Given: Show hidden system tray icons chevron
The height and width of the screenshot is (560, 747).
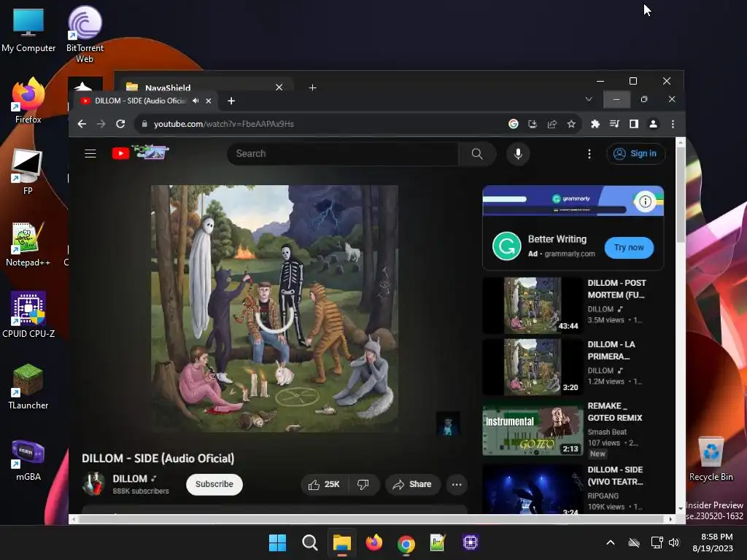Looking at the screenshot, I should click(611, 542).
